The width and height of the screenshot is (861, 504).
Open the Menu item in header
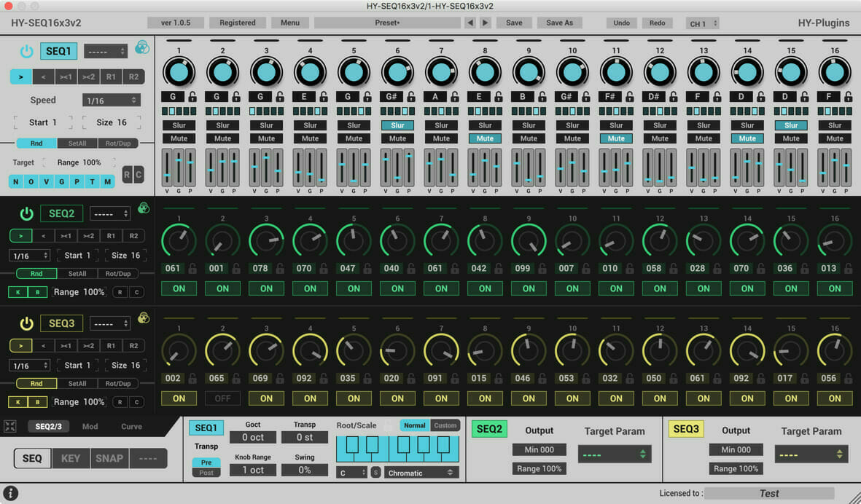290,23
